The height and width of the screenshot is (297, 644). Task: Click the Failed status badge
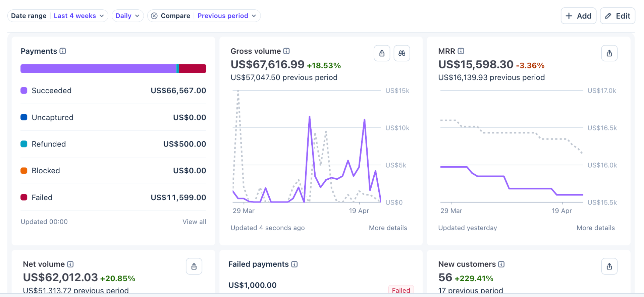[401, 290]
